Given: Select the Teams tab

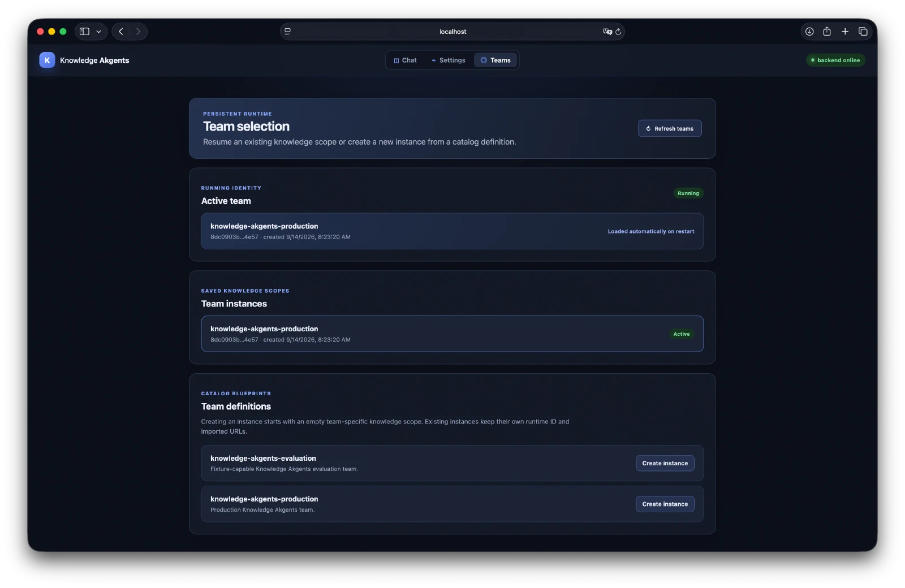Looking at the screenshot, I should pos(495,60).
